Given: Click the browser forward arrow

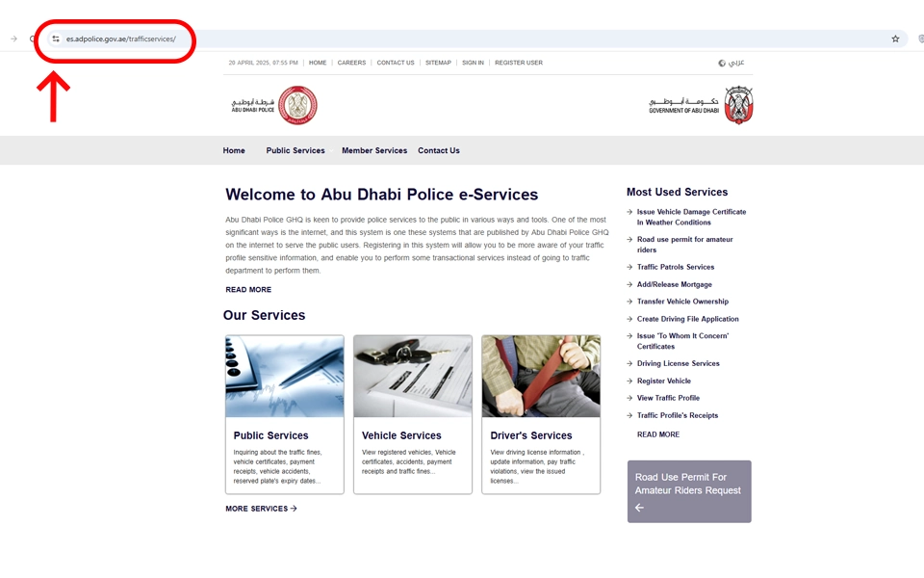Looking at the screenshot, I should pos(13,39).
